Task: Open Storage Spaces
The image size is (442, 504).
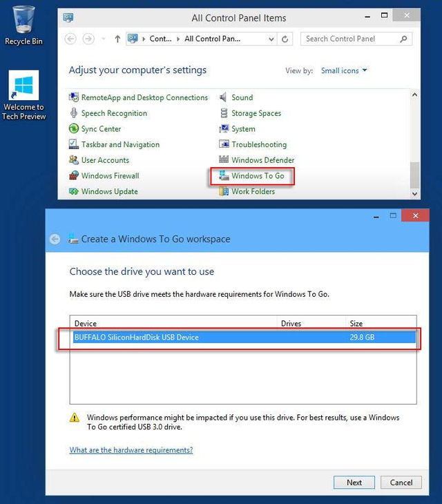Action: click(256, 113)
